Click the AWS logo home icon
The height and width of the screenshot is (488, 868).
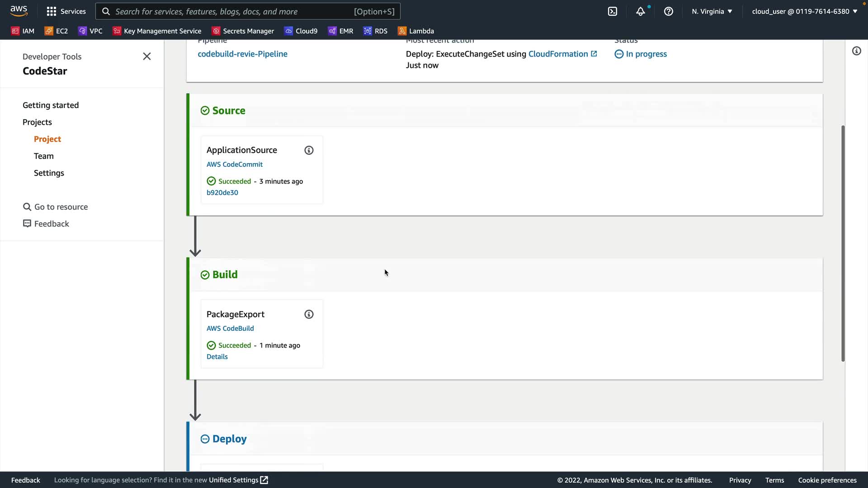click(x=19, y=11)
